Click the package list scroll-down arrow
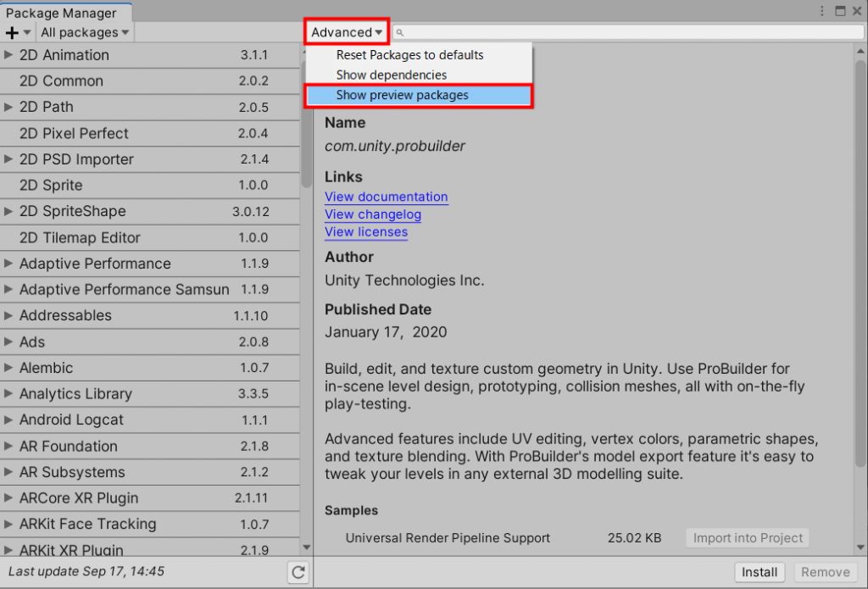This screenshot has width=868, height=589. point(306,547)
